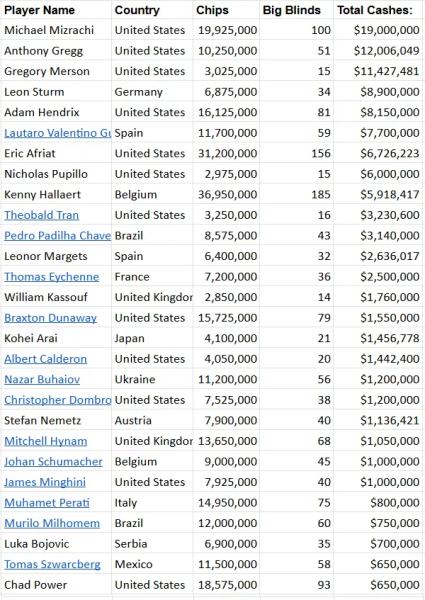Open the Theobald Tran link
Screen dimensions: 425x600
click(42, 215)
